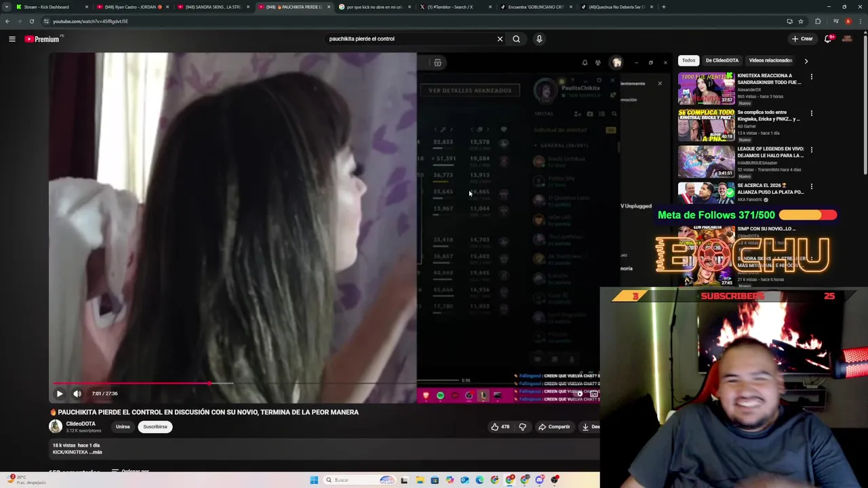868x488 pixels.
Task: Open options menu for Se complica todo video
Action: [811, 113]
